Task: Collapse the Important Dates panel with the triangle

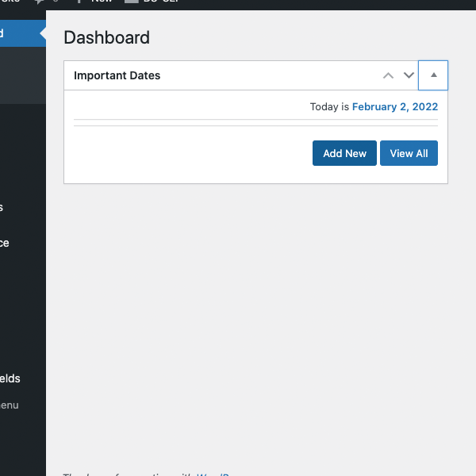Action: pos(433,75)
